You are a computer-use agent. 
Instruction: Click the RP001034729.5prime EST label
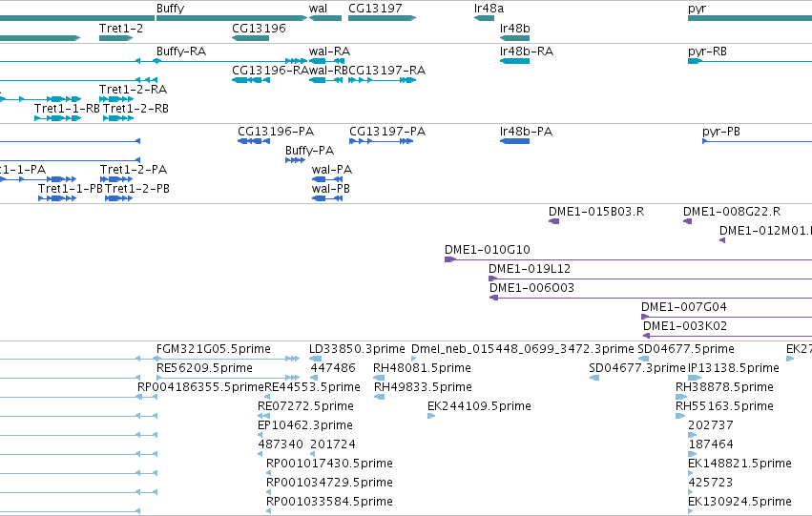coord(329,484)
